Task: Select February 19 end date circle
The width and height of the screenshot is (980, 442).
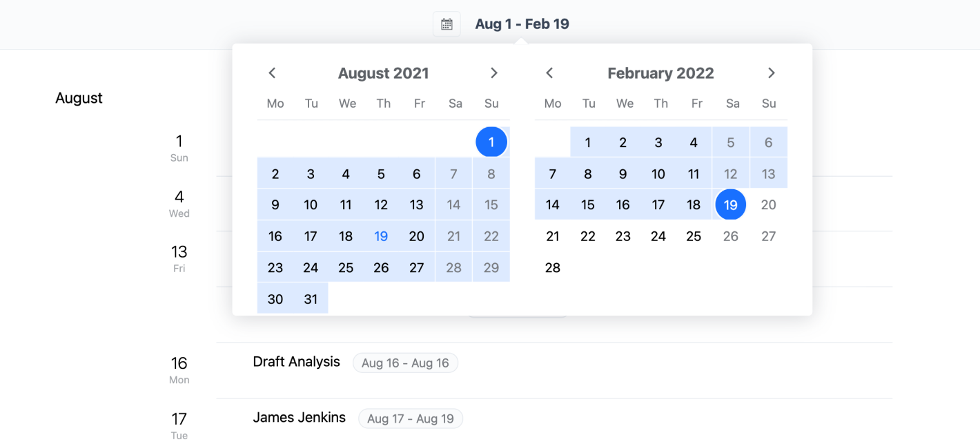Action: (x=731, y=204)
